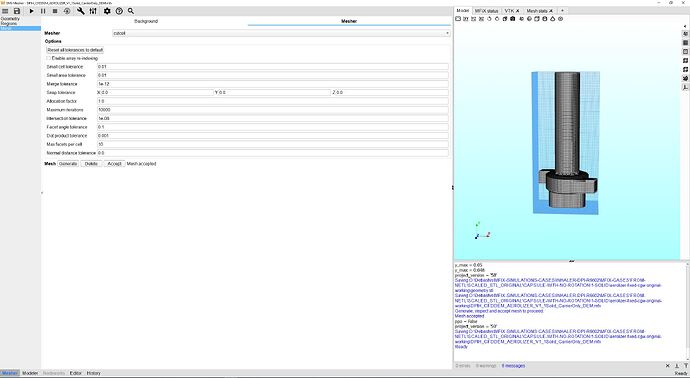Click the Generate mesh button

click(x=68, y=164)
